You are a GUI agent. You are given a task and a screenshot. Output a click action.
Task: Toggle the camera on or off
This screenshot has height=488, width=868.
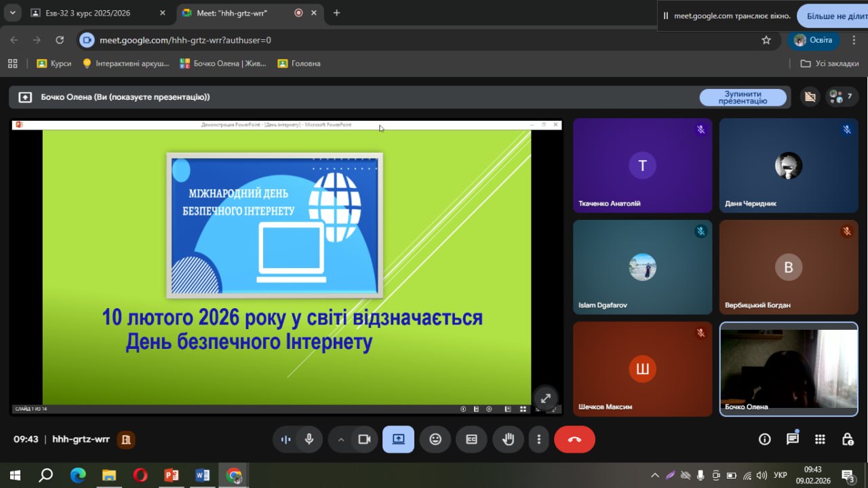364,439
